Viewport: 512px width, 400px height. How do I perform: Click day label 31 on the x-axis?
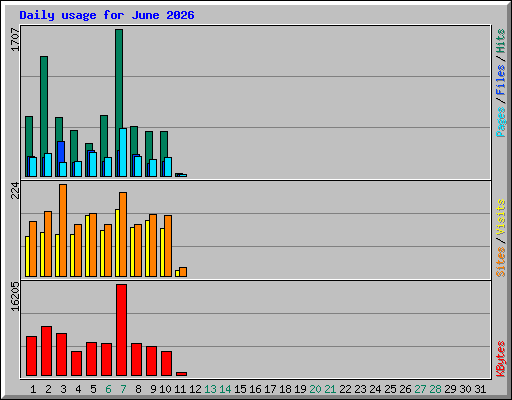(x=480, y=389)
